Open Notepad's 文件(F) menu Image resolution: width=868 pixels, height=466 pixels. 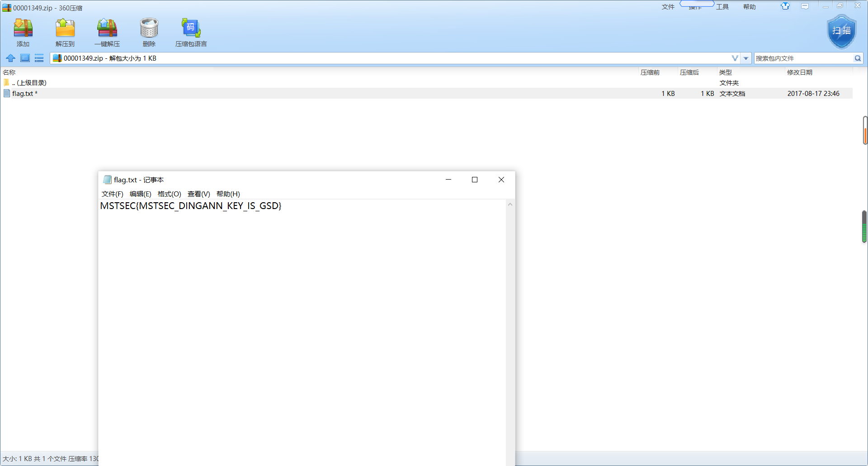point(112,194)
